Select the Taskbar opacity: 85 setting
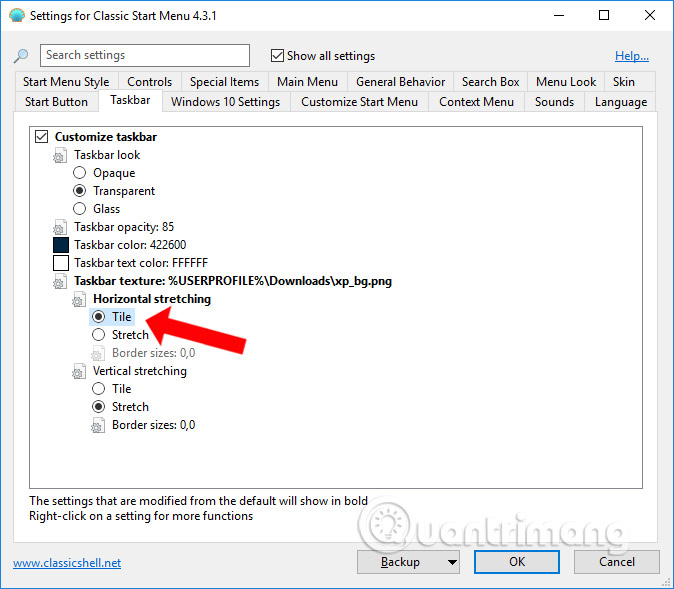This screenshot has height=589, width=674. coord(124,227)
